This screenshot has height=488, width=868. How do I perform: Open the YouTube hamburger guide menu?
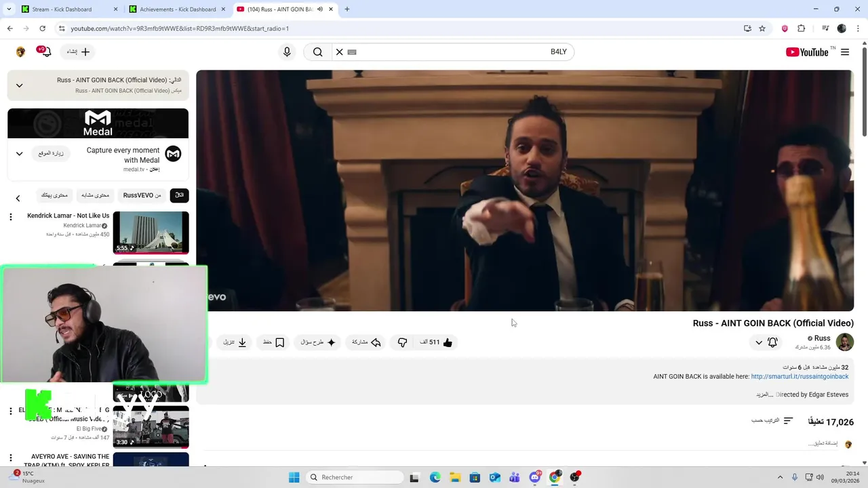point(845,52)
